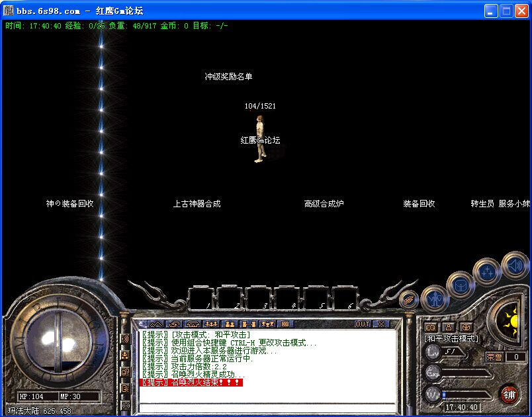Click the mountain-shaped icon in chat toolbar

point(155,324)
